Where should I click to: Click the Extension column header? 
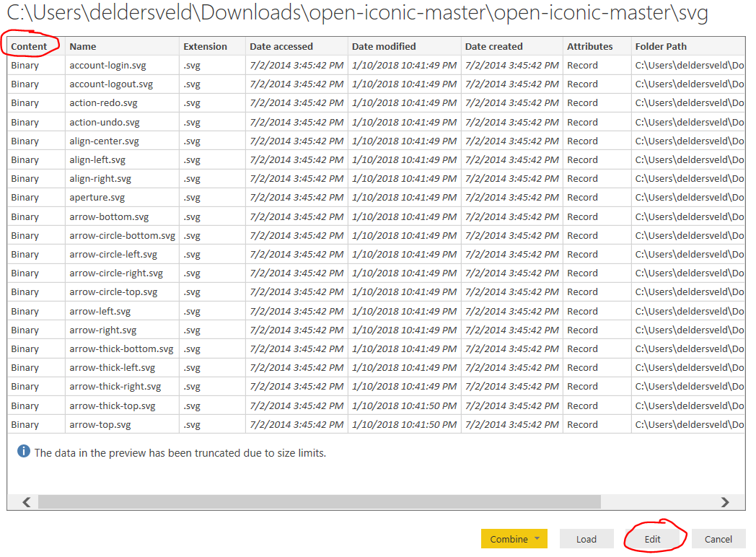[x=205, y=46]
